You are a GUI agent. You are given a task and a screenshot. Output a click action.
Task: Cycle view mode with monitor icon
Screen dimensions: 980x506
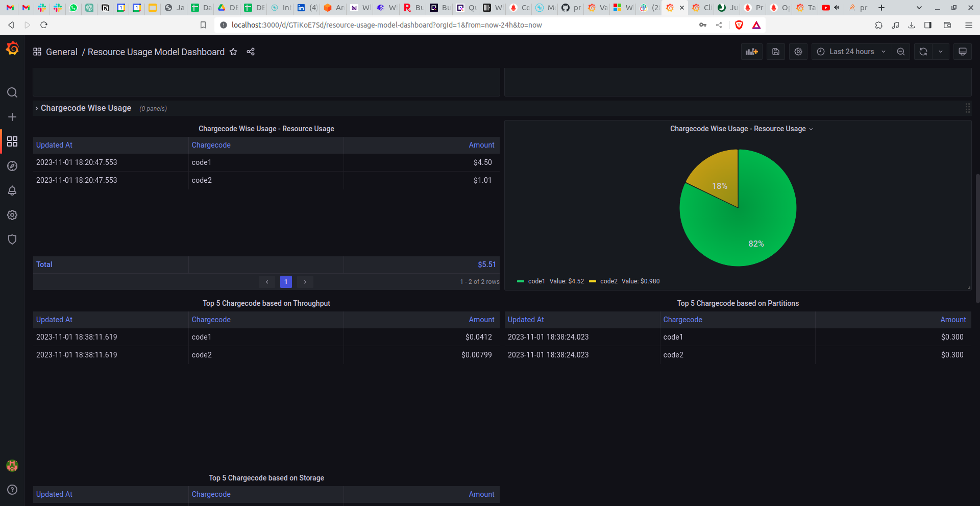(x=963, y=52)
